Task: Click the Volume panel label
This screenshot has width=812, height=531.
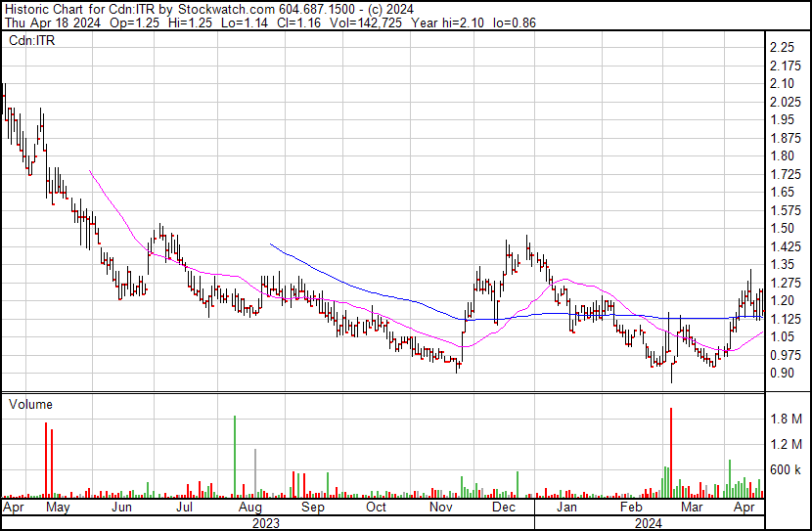Action: coord(31,404)
